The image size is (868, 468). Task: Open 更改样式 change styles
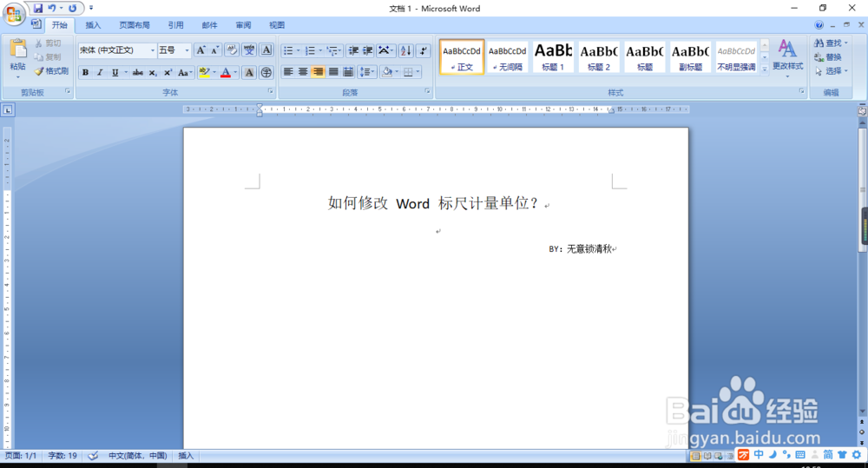point(788,57)
